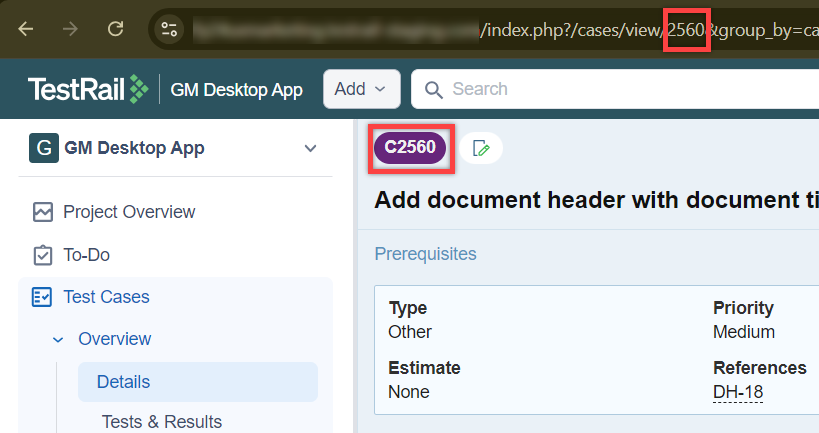Screen dimensions: 819x433
Task: Open site information icon in address bar
Action: click(x=170, y=29)
